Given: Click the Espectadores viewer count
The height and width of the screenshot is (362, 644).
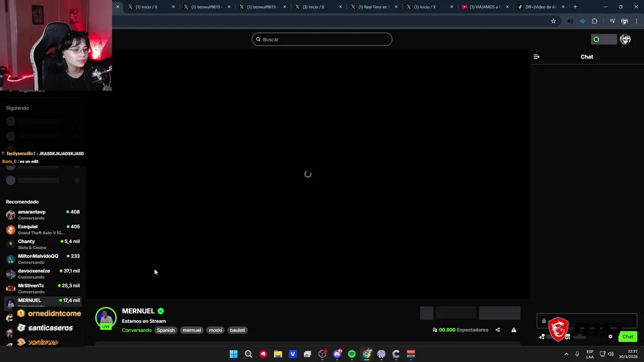Looking at the screenshot, I should (x=460, y=330).
